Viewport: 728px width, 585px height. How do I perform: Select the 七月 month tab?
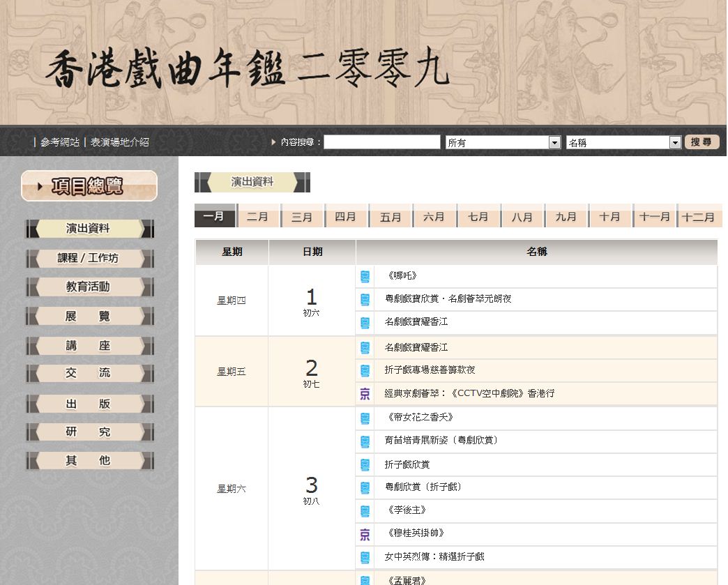[478, 217]
